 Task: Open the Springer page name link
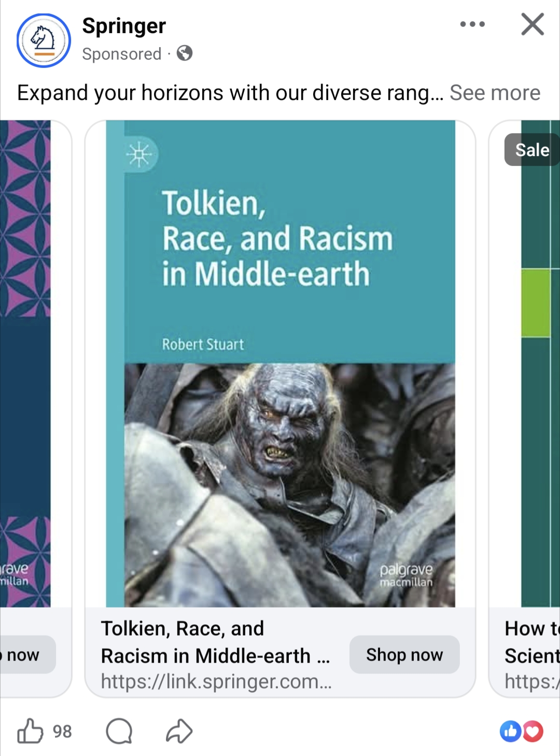coord(124,25)
